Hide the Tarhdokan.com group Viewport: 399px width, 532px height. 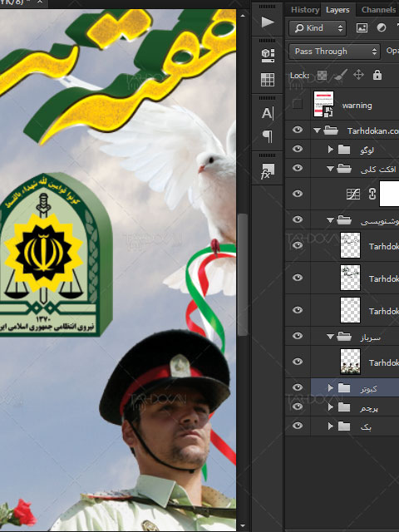click(298, 130)
